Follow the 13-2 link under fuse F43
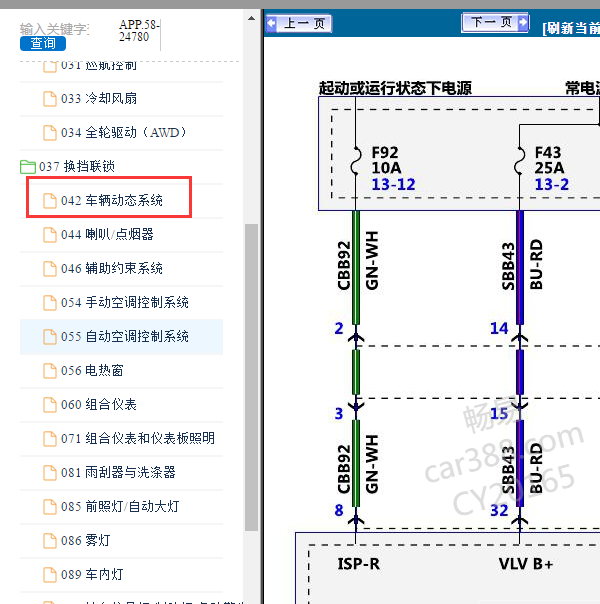The width and height of the screenshot is (600, 604). pyautogui.click(x=551, y=184)
